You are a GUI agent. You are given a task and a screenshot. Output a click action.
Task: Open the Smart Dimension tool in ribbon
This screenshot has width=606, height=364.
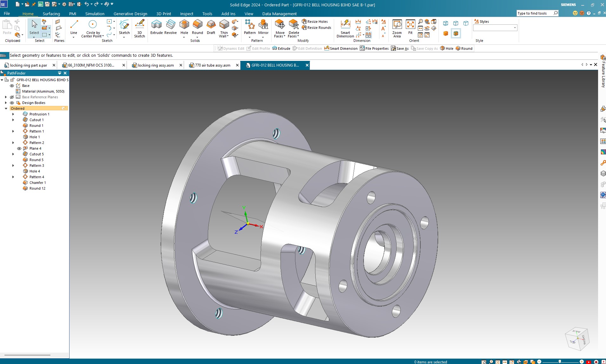[345, 28]
